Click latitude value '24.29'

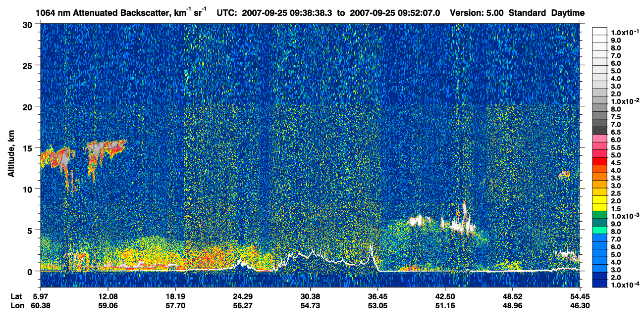tap(243, 296)
